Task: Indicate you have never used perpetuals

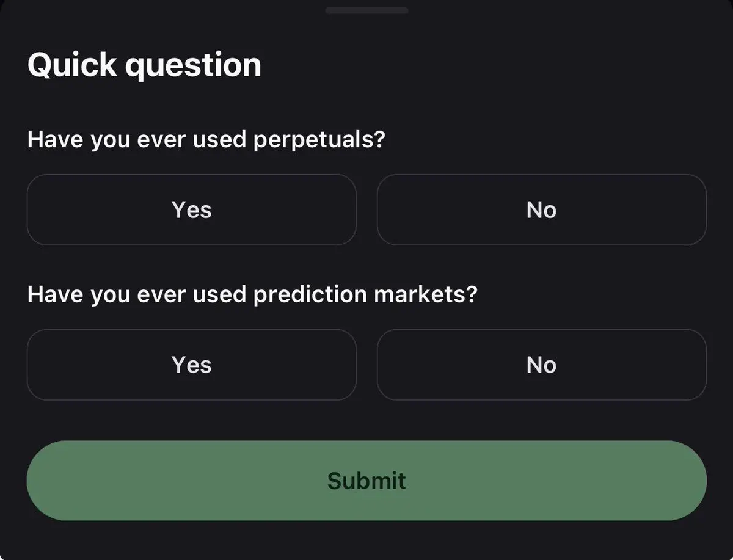Action: [541, 209]
